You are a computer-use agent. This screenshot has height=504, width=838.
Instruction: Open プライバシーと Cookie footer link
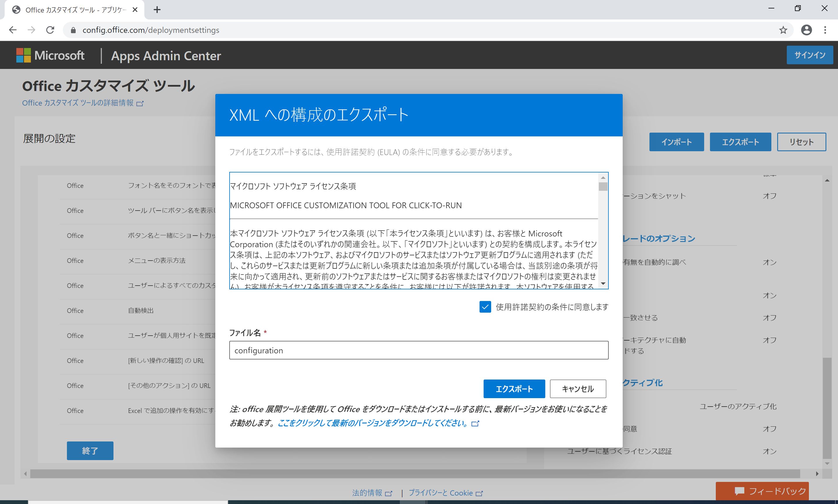[x=445, y=493]
